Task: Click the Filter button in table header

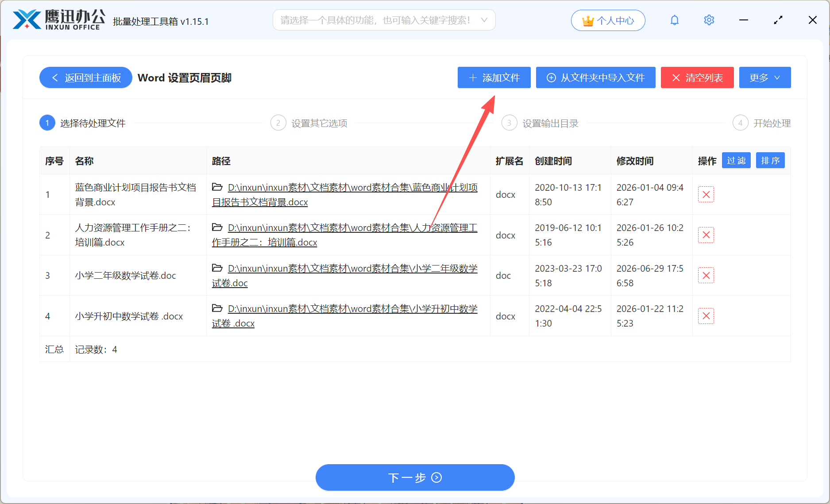Action: 736,160
